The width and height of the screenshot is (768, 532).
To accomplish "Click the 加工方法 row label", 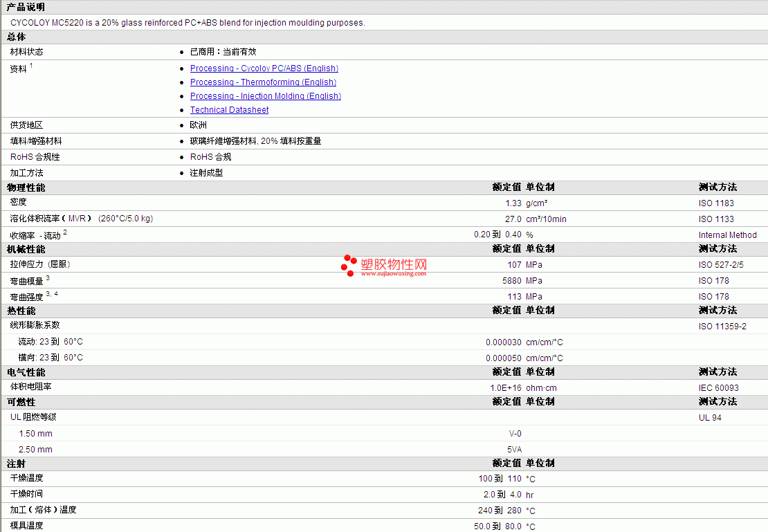I will pyautogui.click(x=26, y=172).
